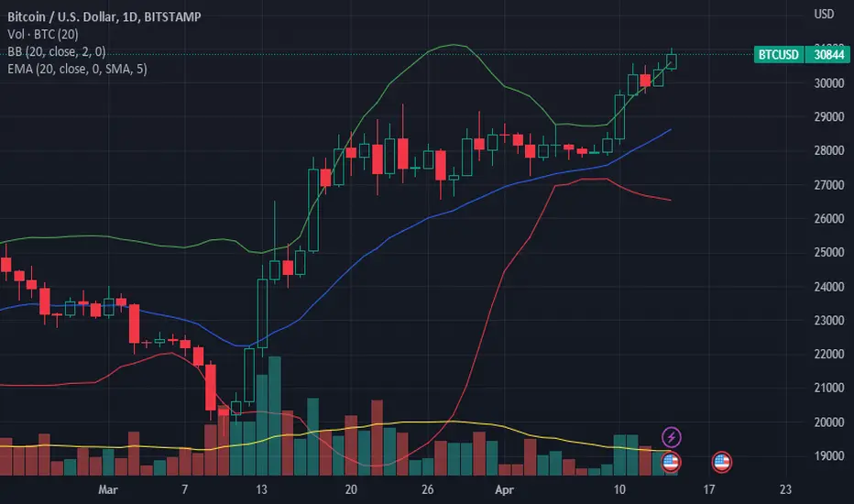Click the 25000 price axis label
The image size is (854, 504).
pos(828,253)
